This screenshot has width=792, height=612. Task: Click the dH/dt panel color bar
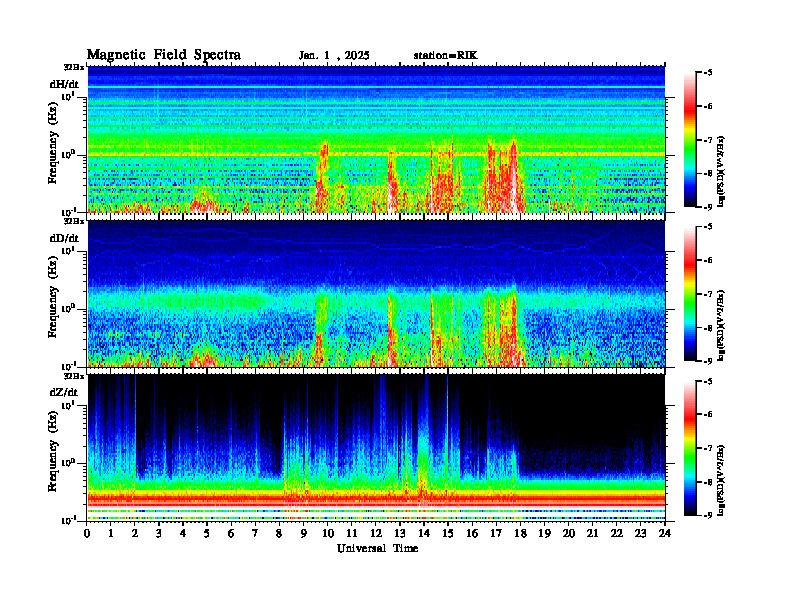(x=690, y=140)
